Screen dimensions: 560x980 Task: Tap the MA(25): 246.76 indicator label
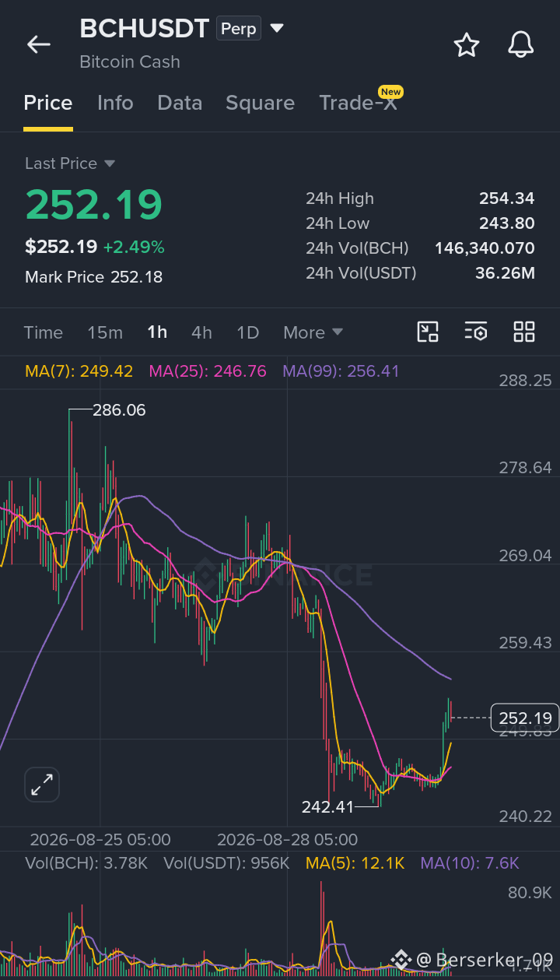click(x=208, y=371)
